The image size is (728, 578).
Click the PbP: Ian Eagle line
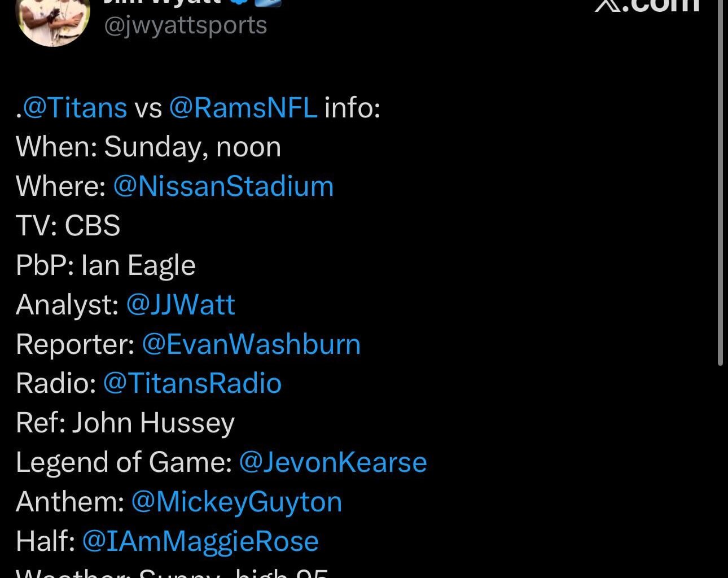[x=106, y=265]
